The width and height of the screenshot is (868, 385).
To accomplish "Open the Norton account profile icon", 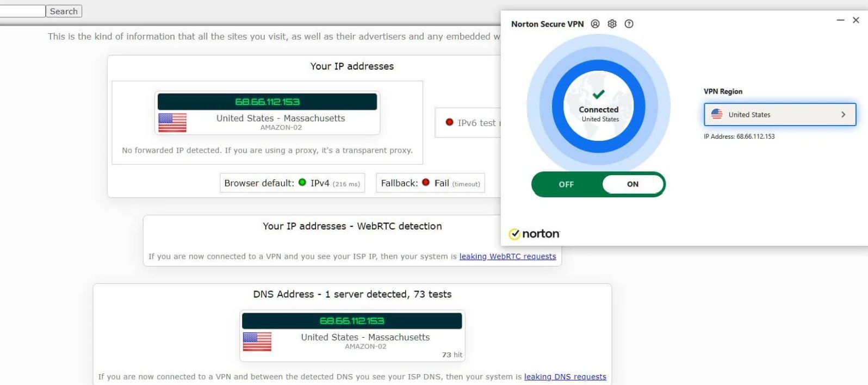I will pyautogui.click(x=595, y=24).
